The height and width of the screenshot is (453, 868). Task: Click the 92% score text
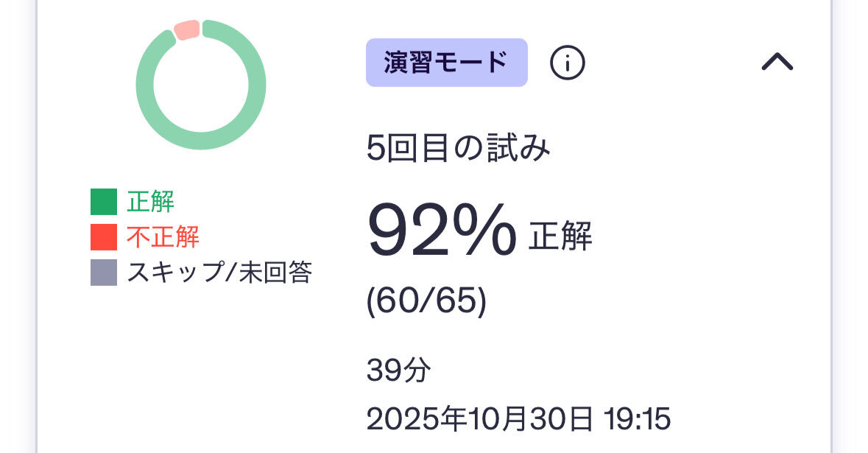click(442, 230)
